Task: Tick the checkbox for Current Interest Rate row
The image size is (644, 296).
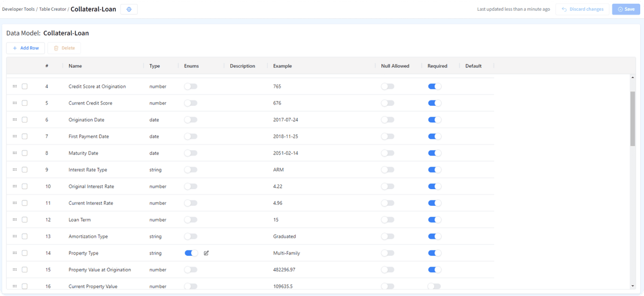Action: tap(25, 203)
